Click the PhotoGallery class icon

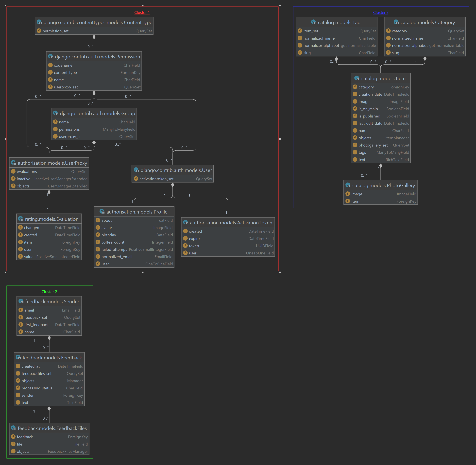348,185
